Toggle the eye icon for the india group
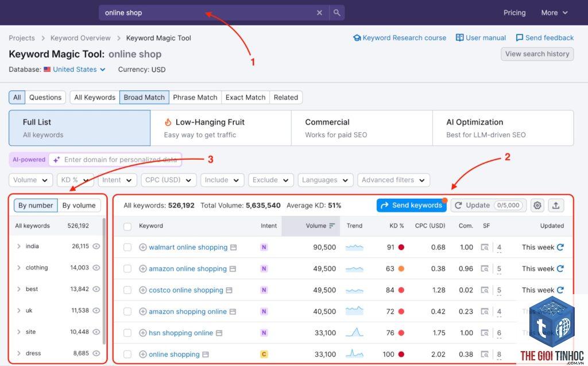This screenshot has height=366, width=588. click(96, 246)
